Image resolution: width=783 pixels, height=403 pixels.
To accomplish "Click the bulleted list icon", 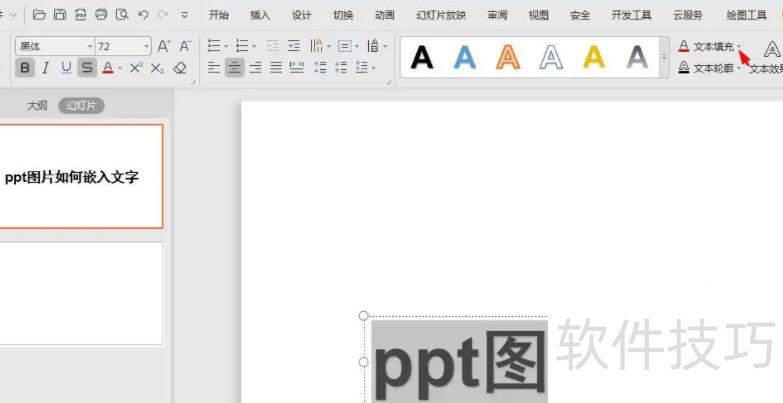I will coord(214,46).
